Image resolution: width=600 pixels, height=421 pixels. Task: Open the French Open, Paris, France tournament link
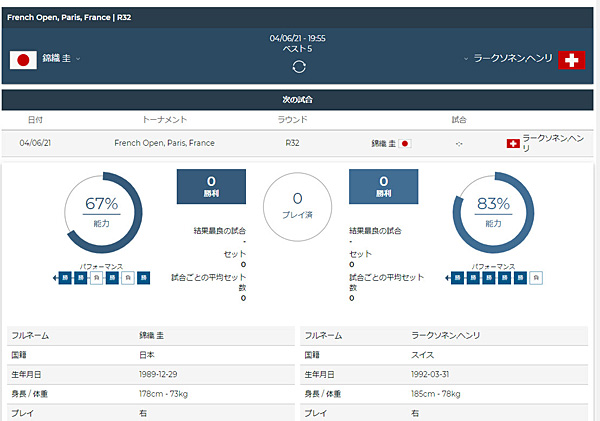coord(165,143)
